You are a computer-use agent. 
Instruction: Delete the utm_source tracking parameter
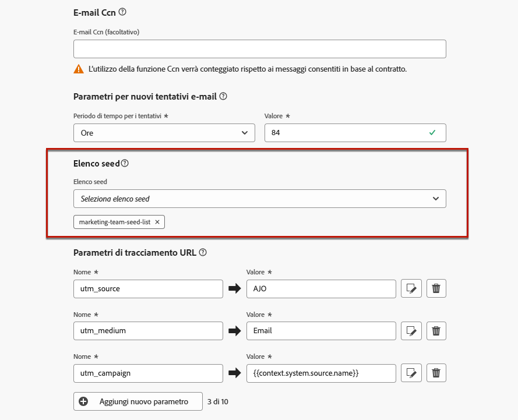436,289
